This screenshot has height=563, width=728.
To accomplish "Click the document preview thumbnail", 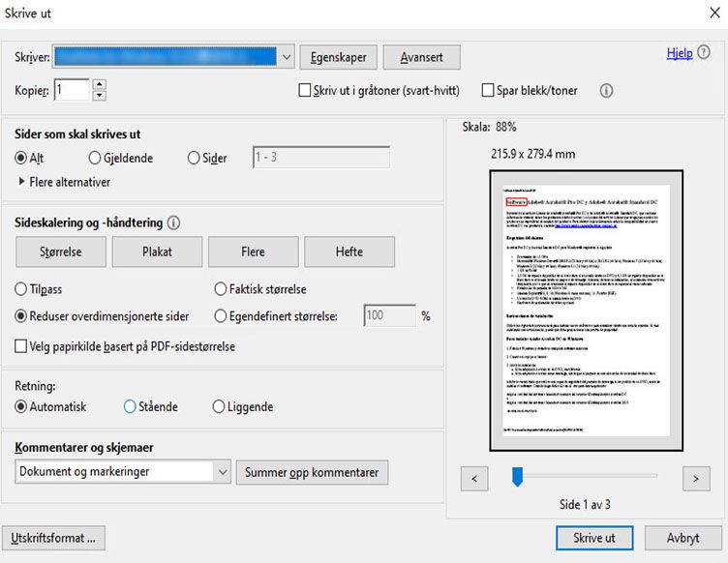I will pyautogui.click(x=586, y=311).
